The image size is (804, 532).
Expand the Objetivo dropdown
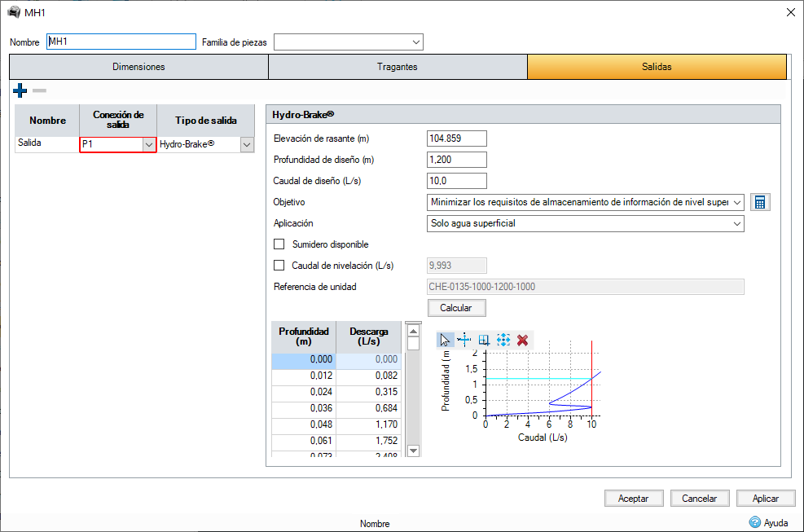[x=737, y=203]
